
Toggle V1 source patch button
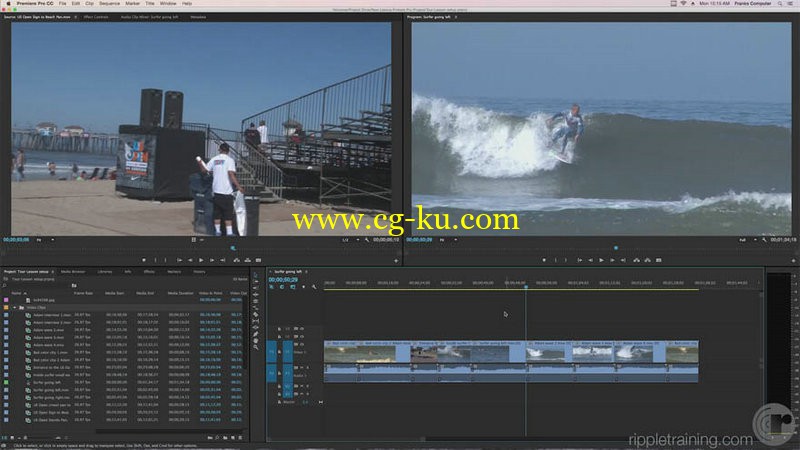point(271,352)
